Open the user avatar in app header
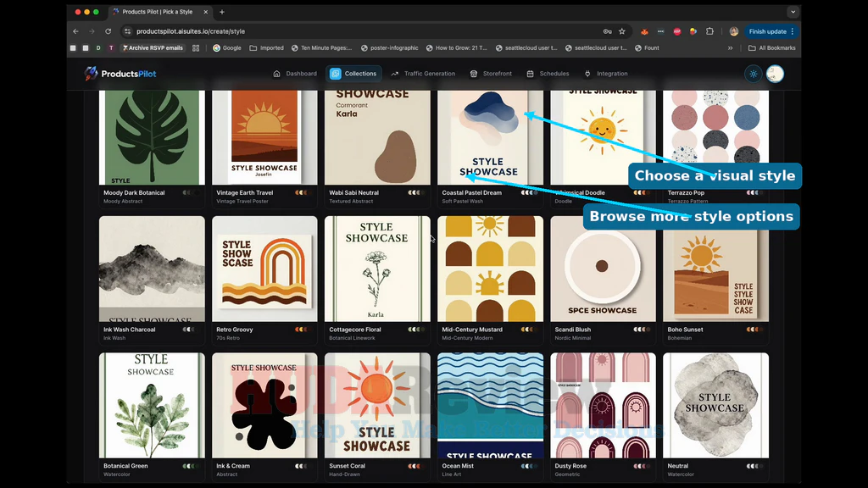The image size is (868, 488). pos(775,74)
